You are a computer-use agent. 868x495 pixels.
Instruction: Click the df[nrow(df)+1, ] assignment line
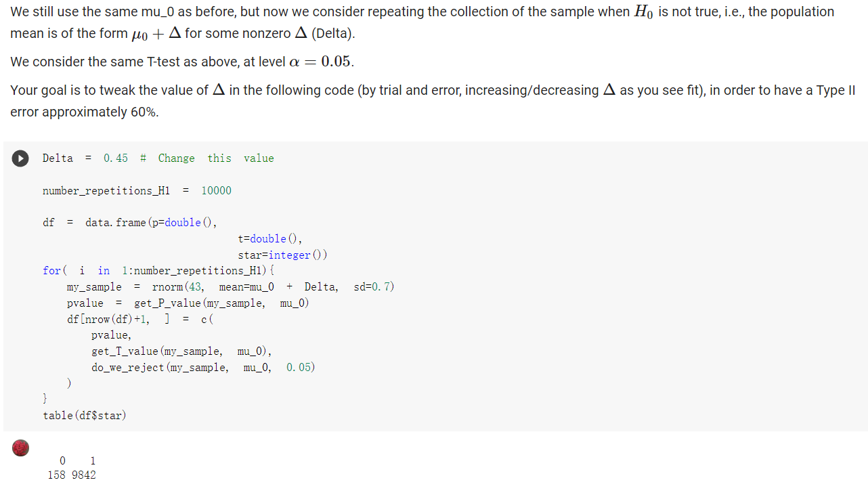[x=140, y=320]
